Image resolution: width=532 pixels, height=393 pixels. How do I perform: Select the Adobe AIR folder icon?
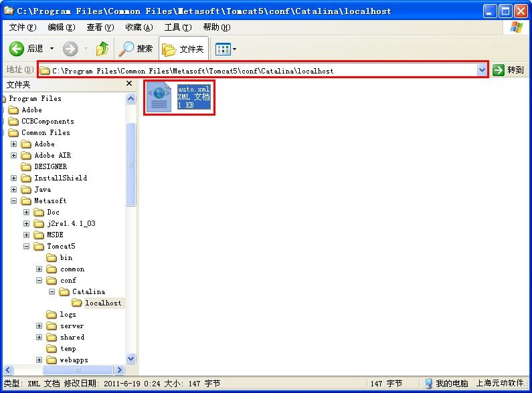[27, 155]
